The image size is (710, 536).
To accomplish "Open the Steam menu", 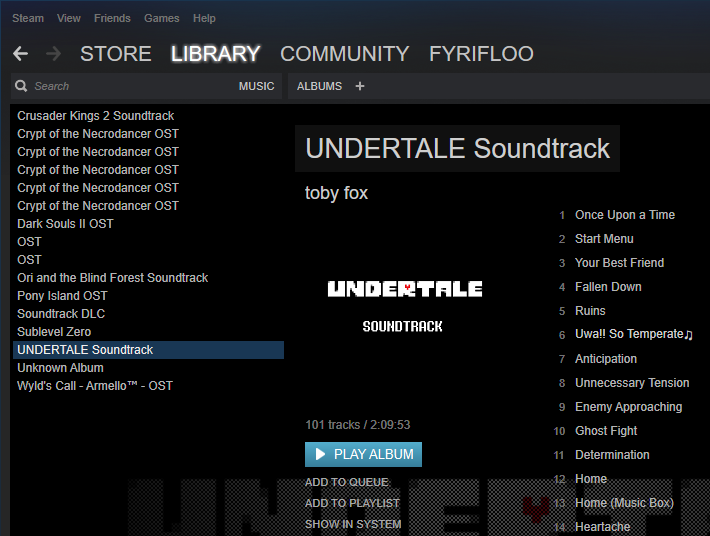I will point(28,18).
